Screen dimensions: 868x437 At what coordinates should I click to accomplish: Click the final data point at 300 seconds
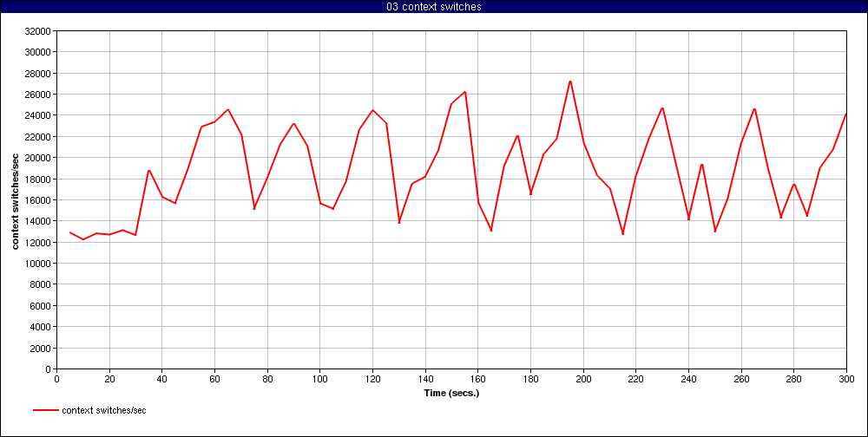845,114
